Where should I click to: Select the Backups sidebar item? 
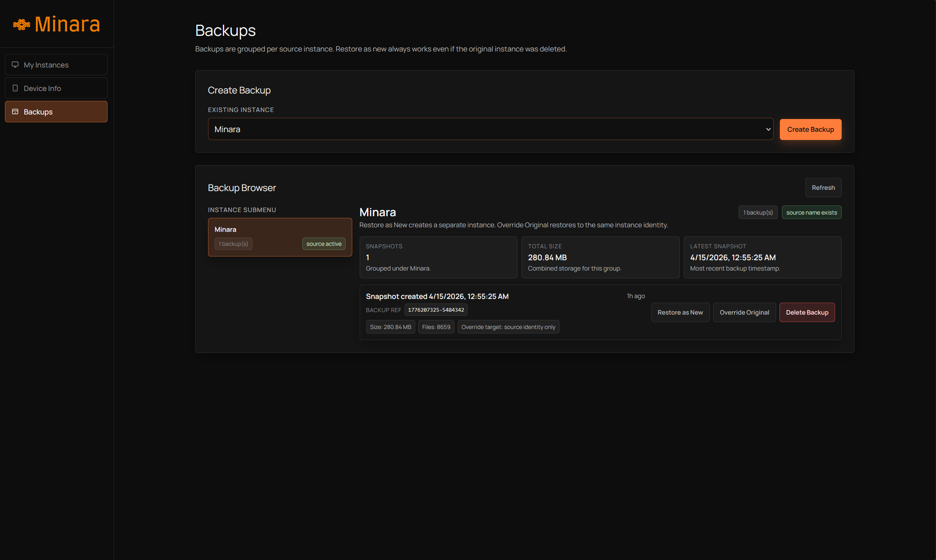[x=56, y=112]
